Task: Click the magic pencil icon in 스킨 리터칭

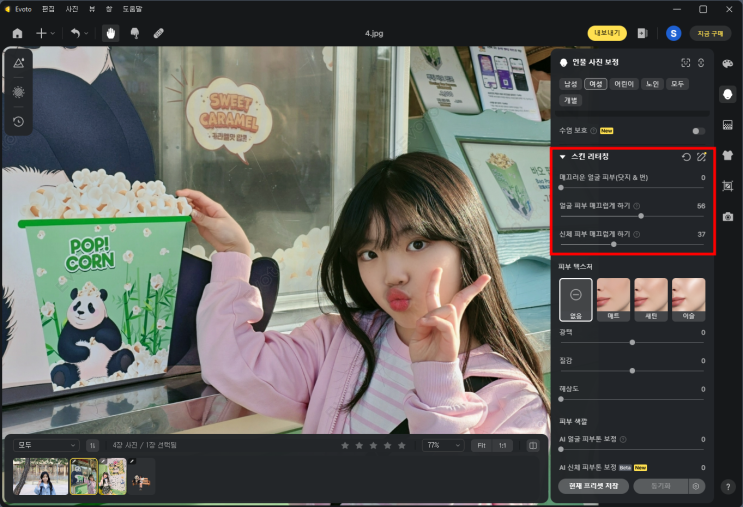Action: pyautogui.click(x=702, y=157)
